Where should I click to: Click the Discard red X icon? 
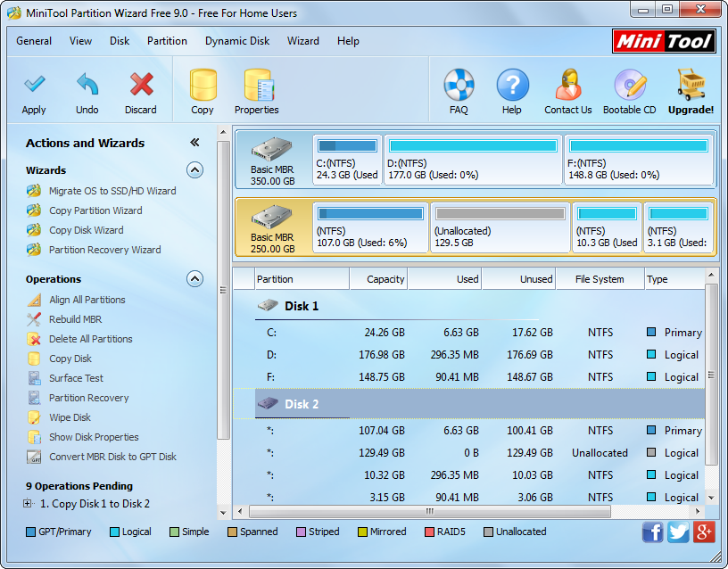(x=141, y=84)
